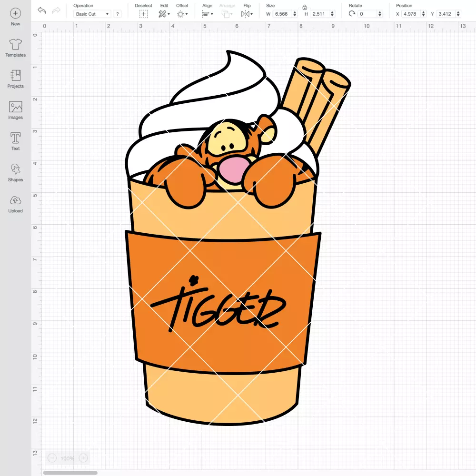
Task: Click the New project plus icon
Action: tap(16, 13)
